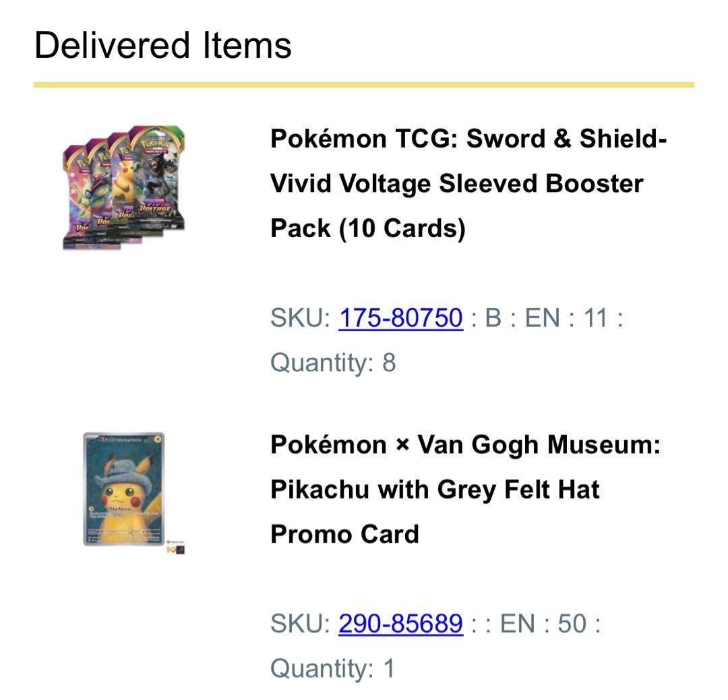Click the "Quantity: 8" text

333,363
